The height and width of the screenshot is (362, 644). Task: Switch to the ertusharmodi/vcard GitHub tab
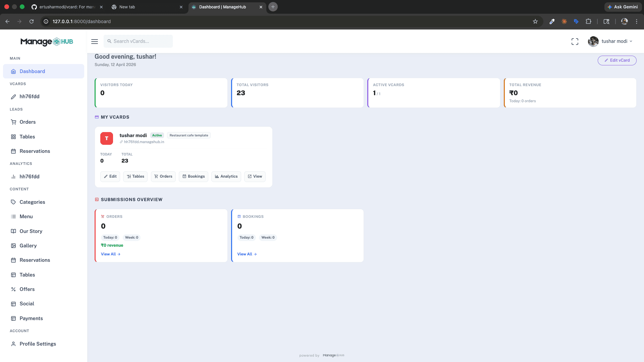coord(67,7)
